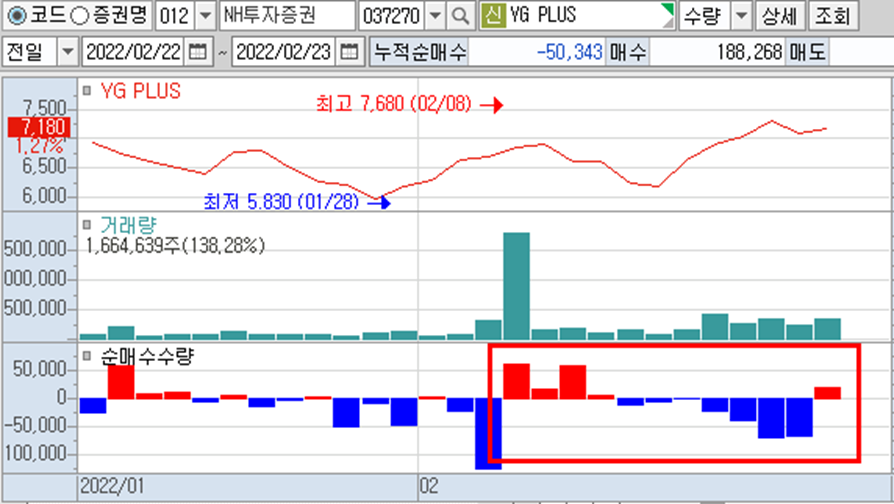Click the NH투자증권 broker name field

tap(287, 15)
